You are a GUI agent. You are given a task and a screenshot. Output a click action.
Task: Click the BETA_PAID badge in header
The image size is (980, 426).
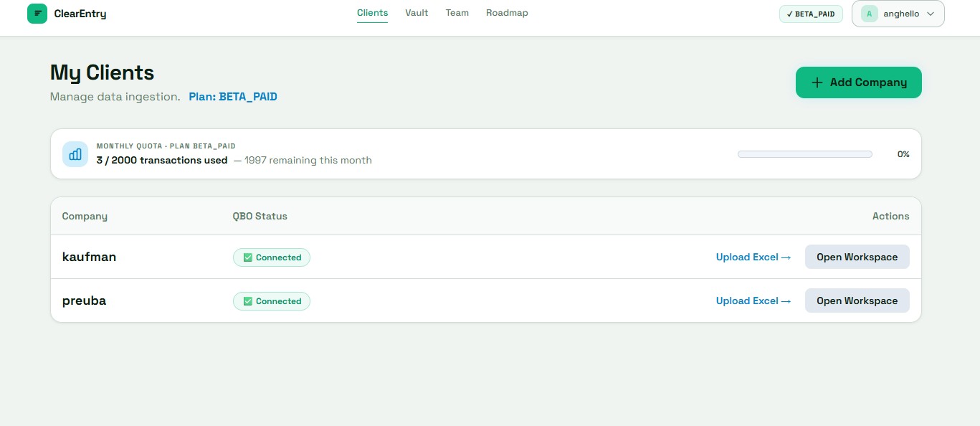(811, 14)
